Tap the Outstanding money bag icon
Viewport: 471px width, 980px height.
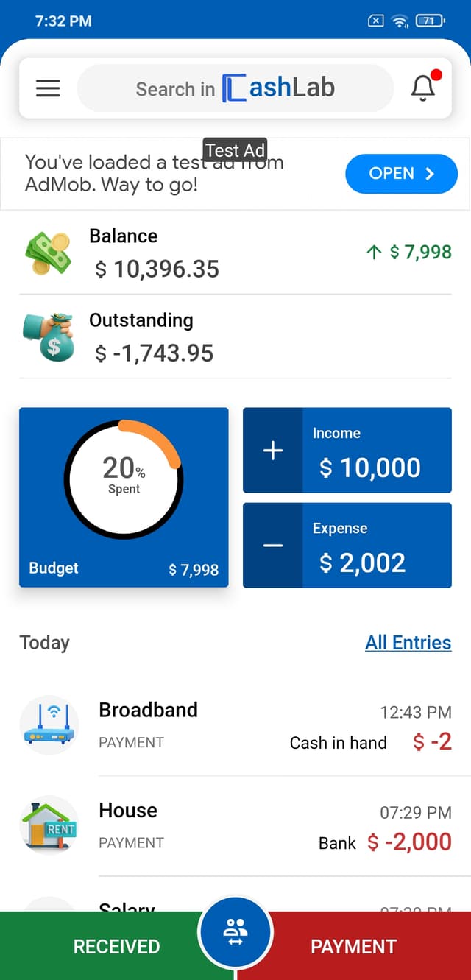(x=49, y=337)
